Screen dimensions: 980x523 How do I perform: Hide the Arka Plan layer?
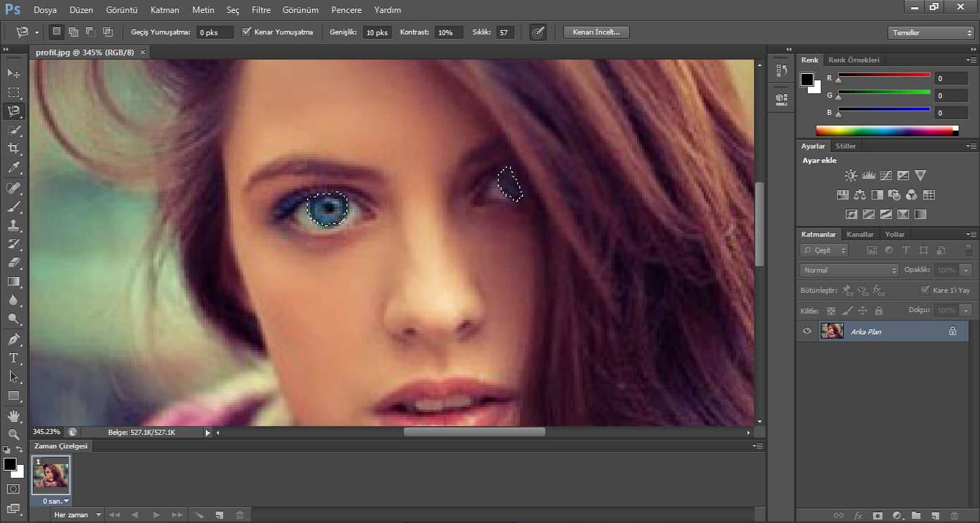pyautogui.click(x=807, y=331)
